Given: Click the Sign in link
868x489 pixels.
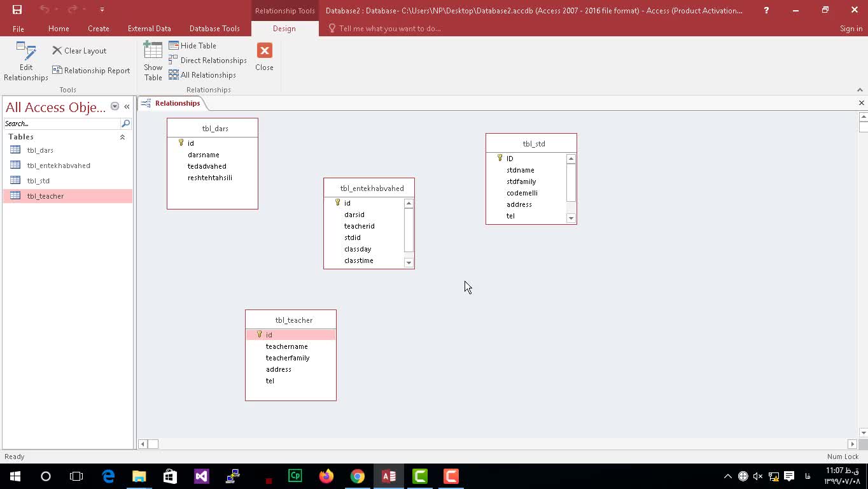Looking at the screenshot, I should click(851, 29).
